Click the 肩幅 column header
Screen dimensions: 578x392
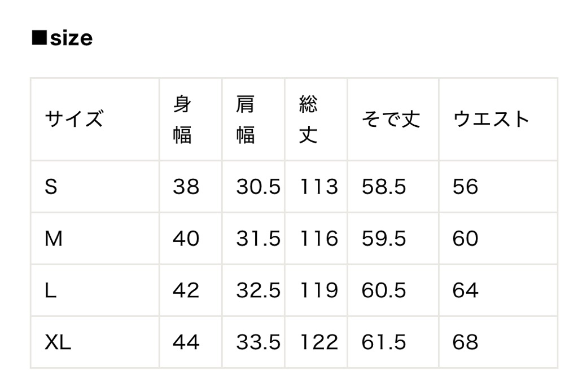246,120
